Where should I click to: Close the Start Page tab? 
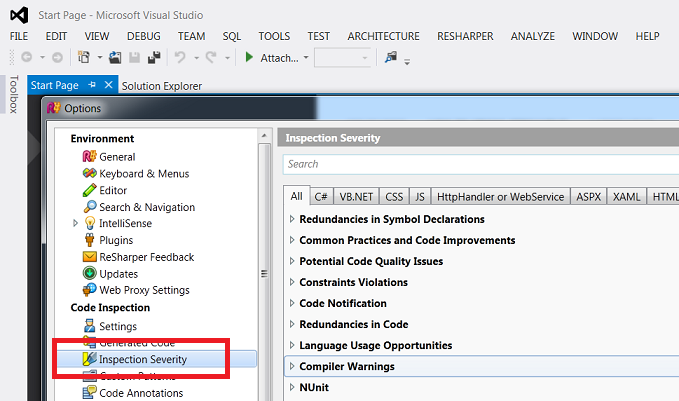tap(108, 85)
